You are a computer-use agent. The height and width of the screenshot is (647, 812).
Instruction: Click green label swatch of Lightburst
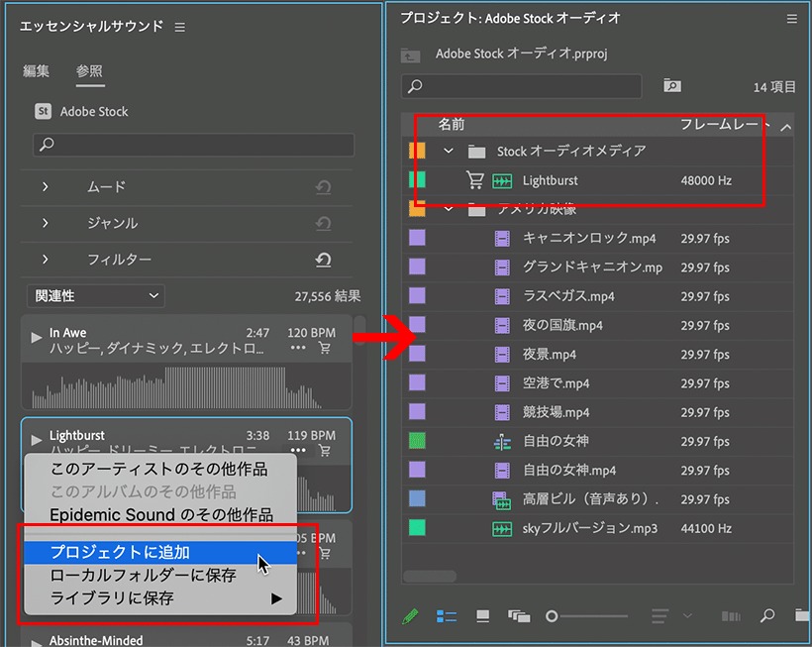pos(418,179)
